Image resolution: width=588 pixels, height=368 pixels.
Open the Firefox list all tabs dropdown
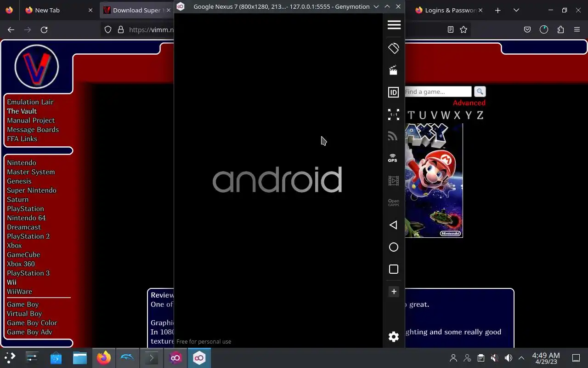(x=516, y=10)
